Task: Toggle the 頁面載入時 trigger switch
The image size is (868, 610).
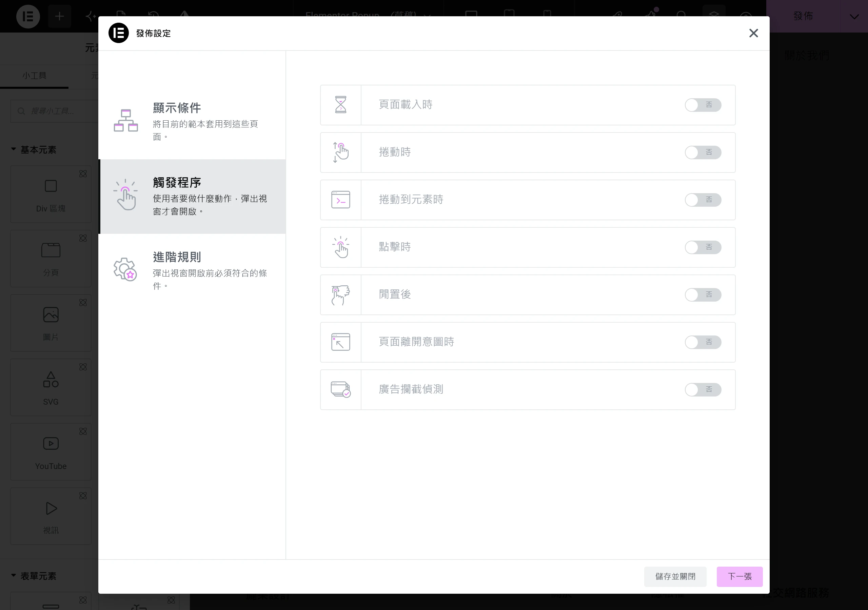Action: 703,105
